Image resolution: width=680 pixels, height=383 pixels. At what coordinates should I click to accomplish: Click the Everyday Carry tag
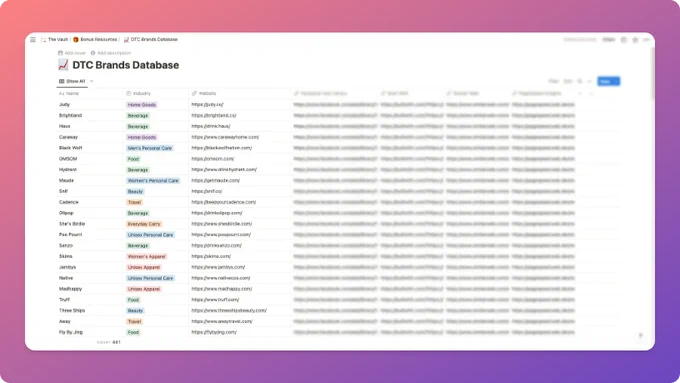(144, 224)
